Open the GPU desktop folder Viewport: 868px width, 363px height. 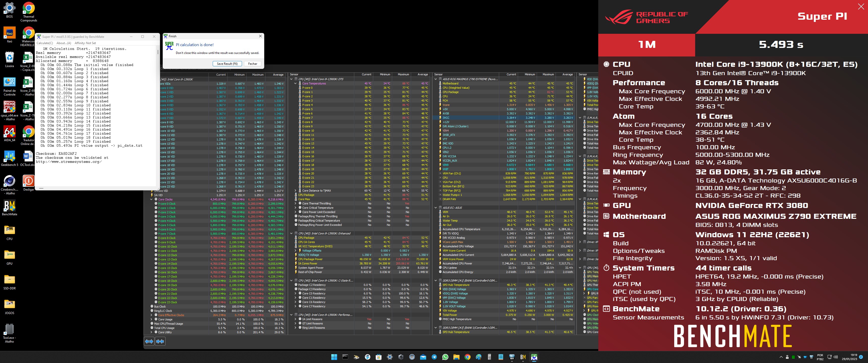9,257
